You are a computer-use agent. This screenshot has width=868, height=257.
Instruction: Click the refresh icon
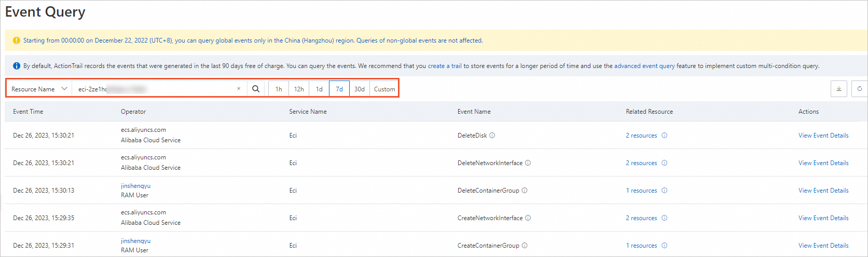(x=860, y=89)
